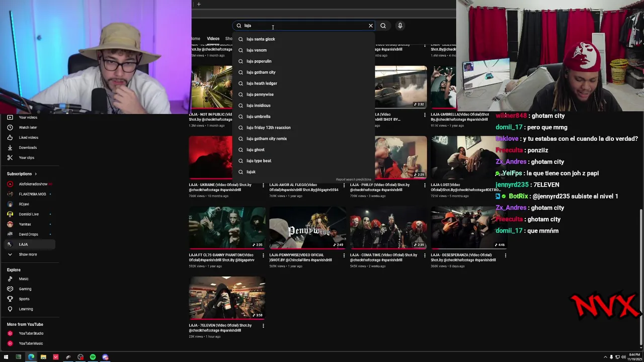644x362 pixels.
Task: Open Domiilol Live subscription channel
Action: click(29, 214)
